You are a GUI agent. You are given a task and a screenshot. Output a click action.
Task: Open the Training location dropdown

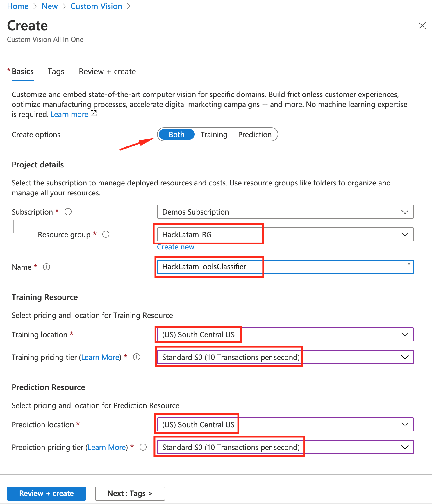click(405, 334)
